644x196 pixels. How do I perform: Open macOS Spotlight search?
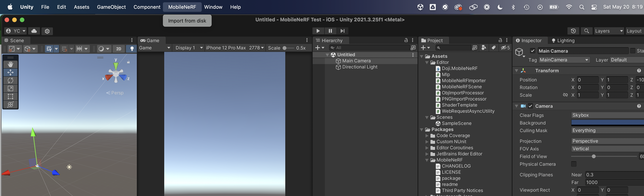pos(582,7)
